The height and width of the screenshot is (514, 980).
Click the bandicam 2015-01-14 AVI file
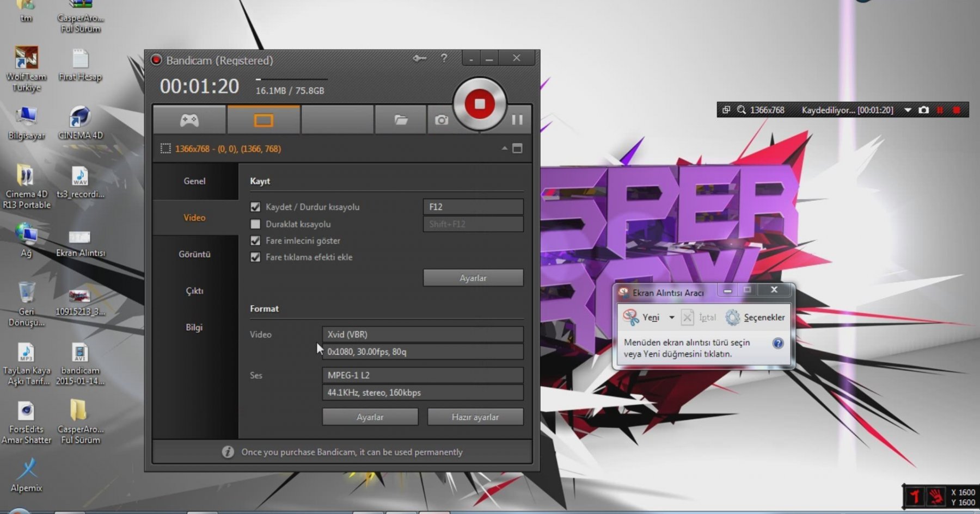(x=80, y=364)
